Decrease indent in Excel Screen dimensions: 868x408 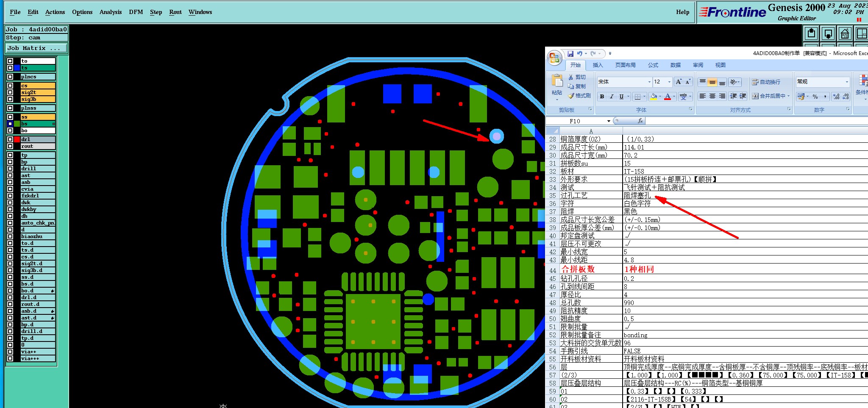(733, 96)
